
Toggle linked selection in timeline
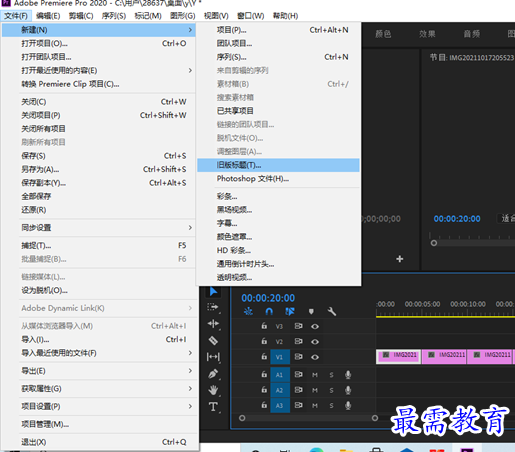point(290,311)
